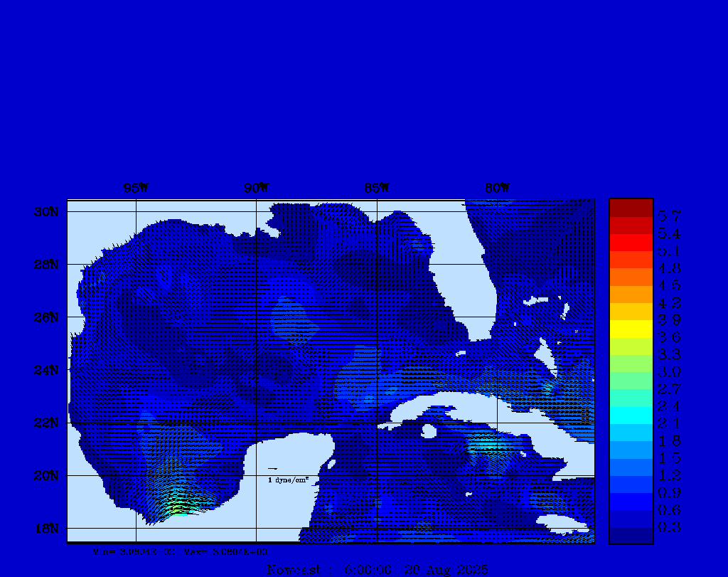Click the 5.7 colorbar value label
The image size is (728, 577).
click(669, 216)
